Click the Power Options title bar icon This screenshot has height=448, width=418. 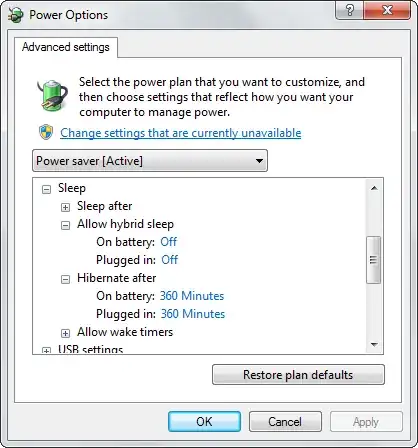point(16,15)
